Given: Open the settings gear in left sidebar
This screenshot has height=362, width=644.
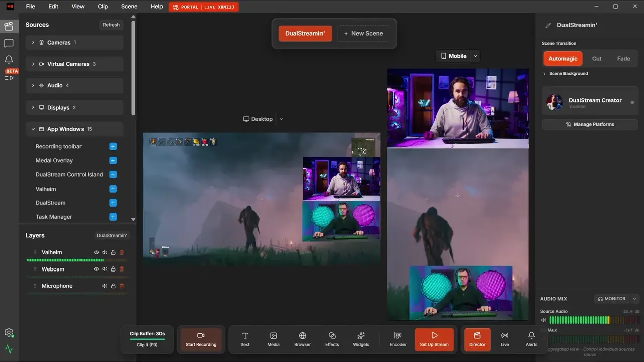Looking at the screenshot, I should [x=9, y=332].
